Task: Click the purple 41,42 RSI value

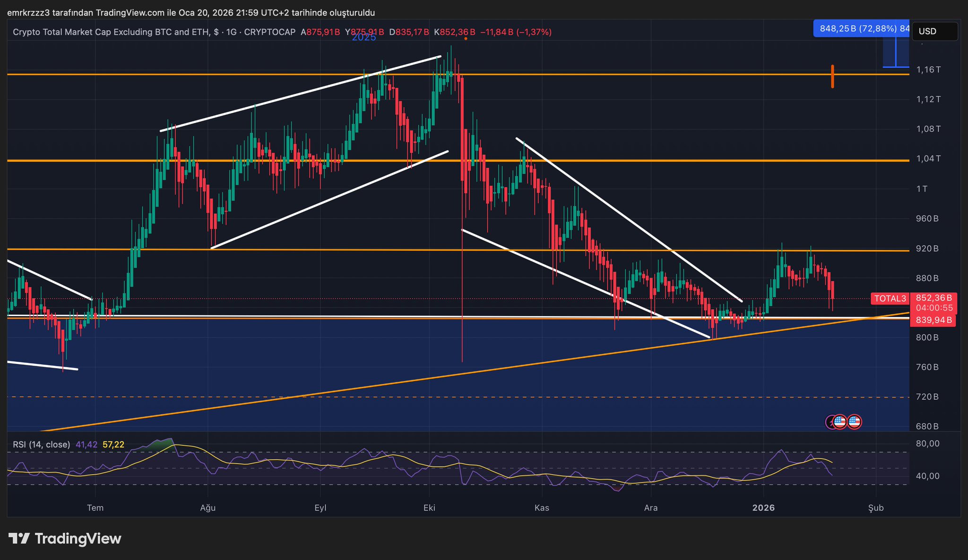Action: 86,444
